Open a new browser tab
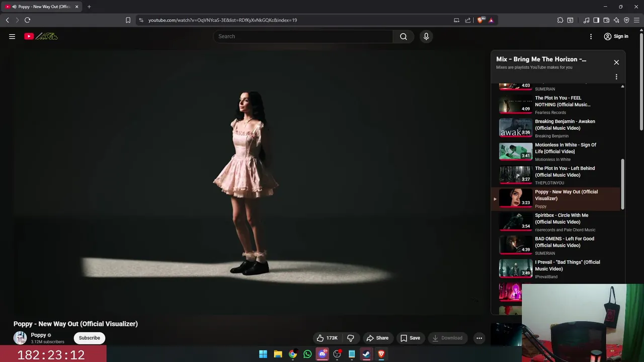 pos(89,7)
